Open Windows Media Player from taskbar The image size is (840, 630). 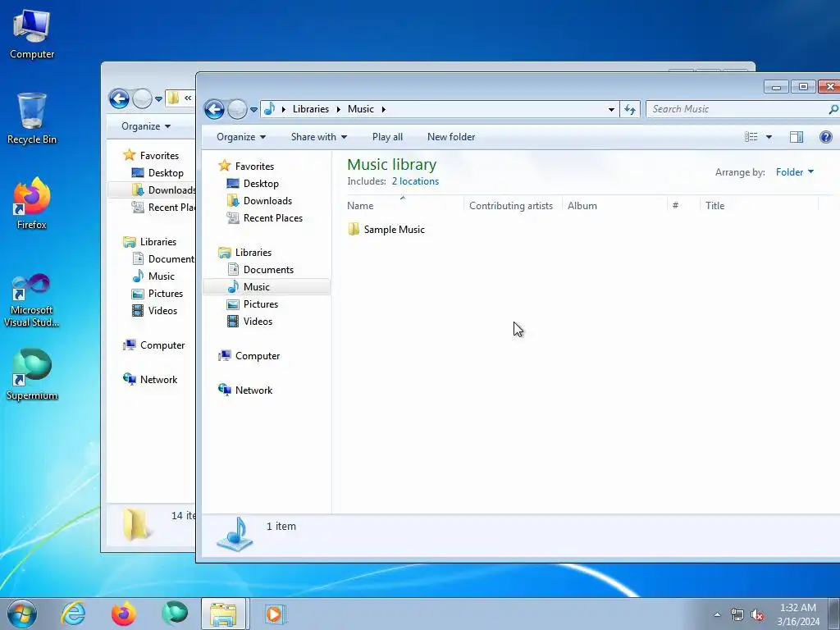click(276, 614)
